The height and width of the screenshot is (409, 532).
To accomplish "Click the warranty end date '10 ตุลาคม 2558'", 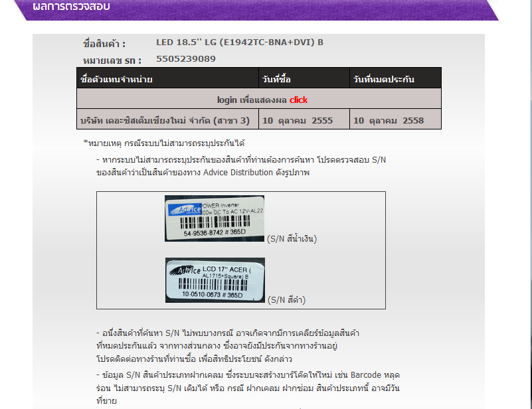I will tap(389, 121).
